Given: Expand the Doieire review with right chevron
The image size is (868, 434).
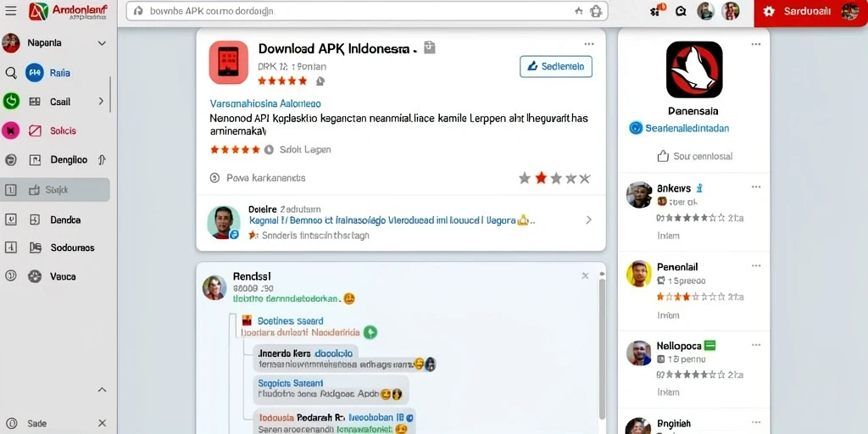Looking at the screenshot, I should [588, 220].
